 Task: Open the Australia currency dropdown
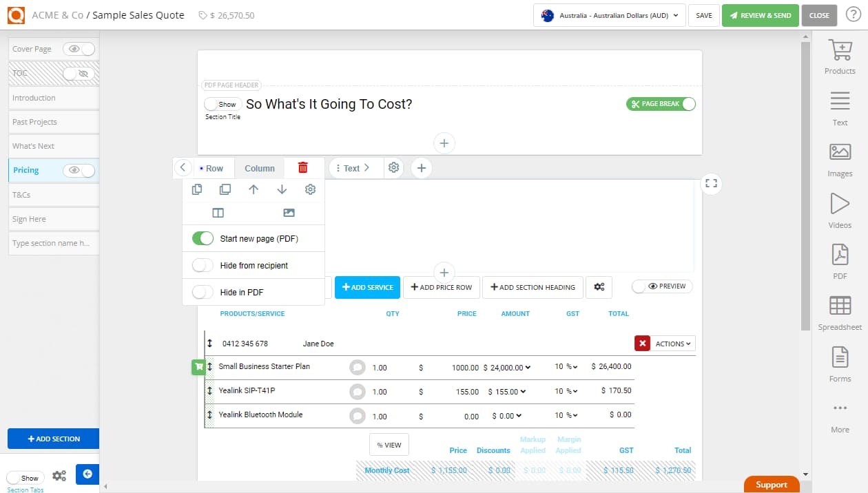pos(610,15)
